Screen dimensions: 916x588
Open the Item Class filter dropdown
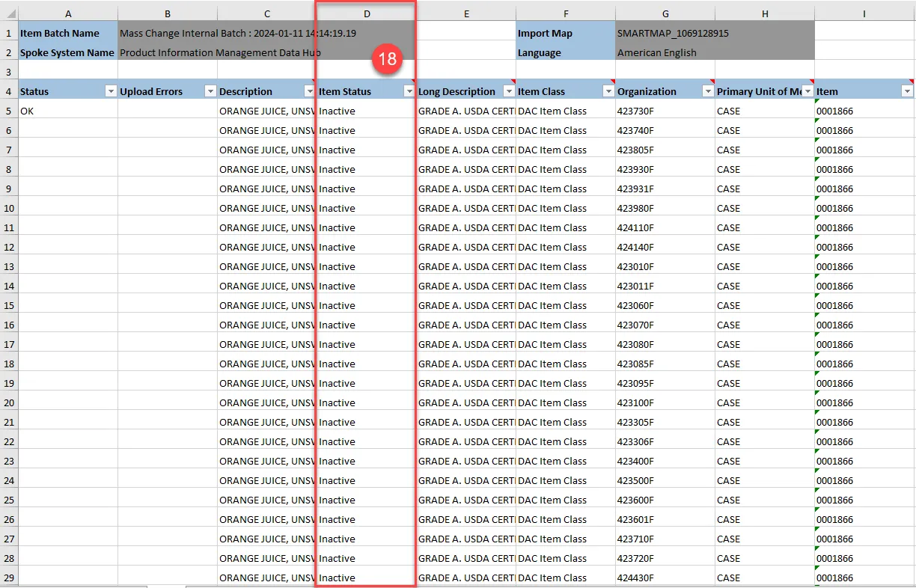tap(608, 91)
